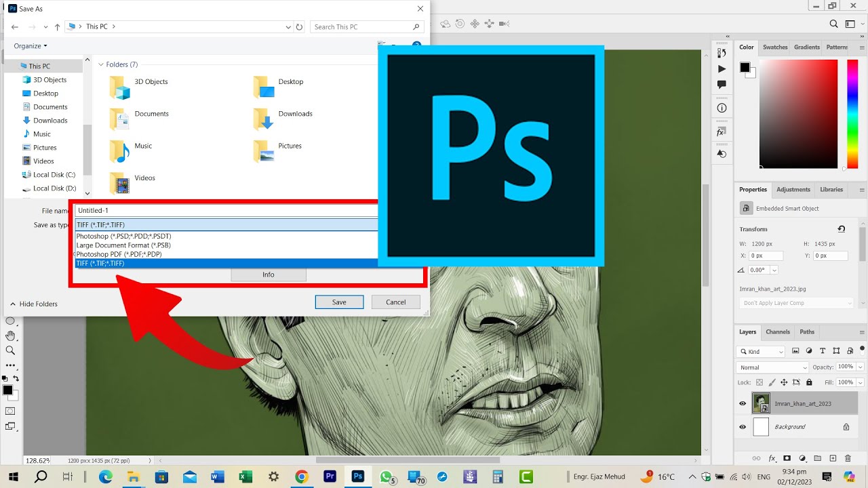Viewport: 868px width, 488px height.
Task: Toggle lock transparent pixels
Action: click(759, 382)
